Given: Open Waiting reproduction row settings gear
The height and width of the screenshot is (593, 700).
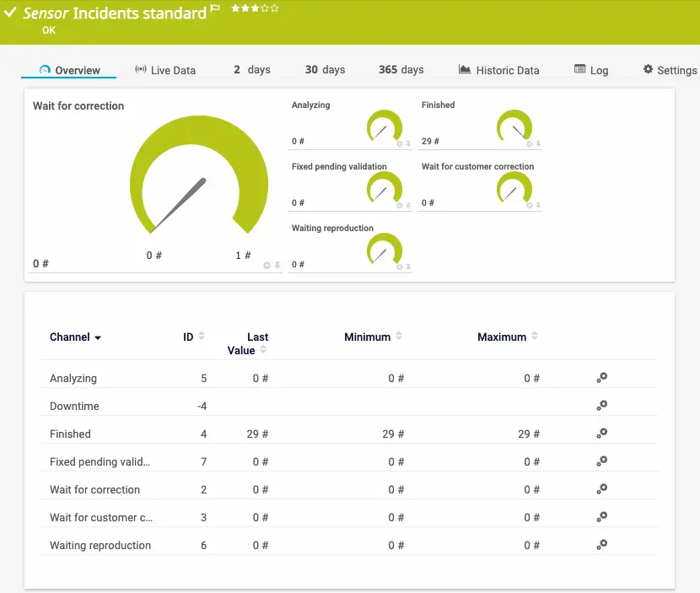Looking at the screenshot, I should (601, 545).
